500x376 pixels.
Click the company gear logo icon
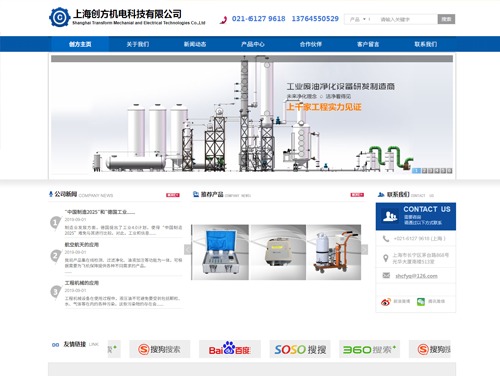(x=60, y=17)
